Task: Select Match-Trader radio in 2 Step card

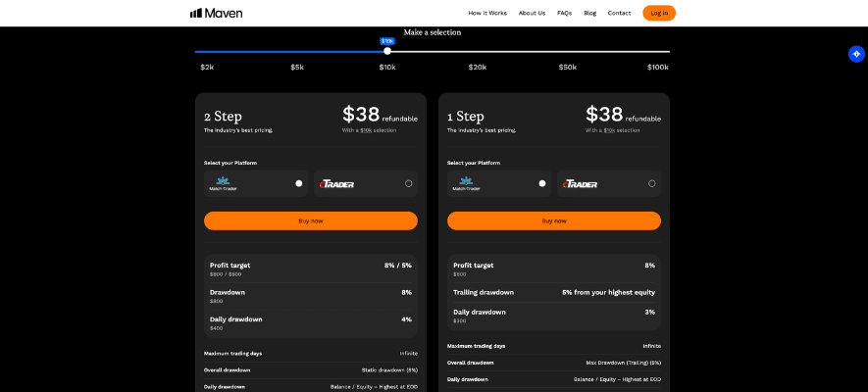Action: (x=299, y=183)
